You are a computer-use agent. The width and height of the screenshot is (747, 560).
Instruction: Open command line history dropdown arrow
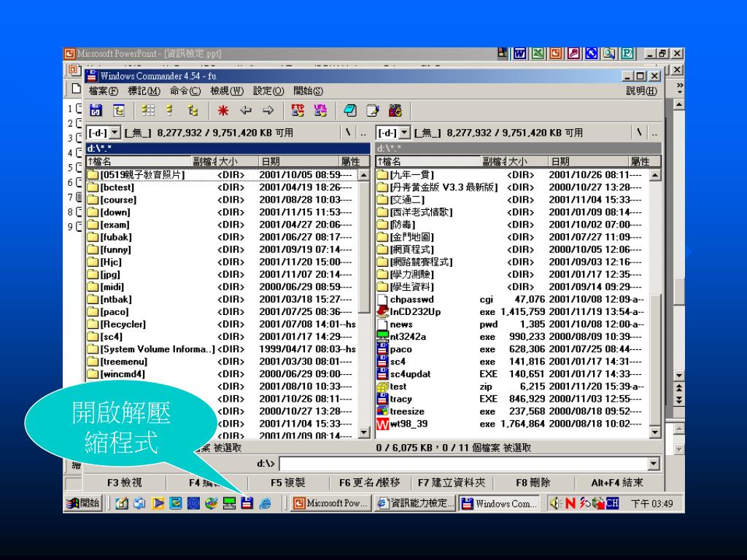click(654, 463)
